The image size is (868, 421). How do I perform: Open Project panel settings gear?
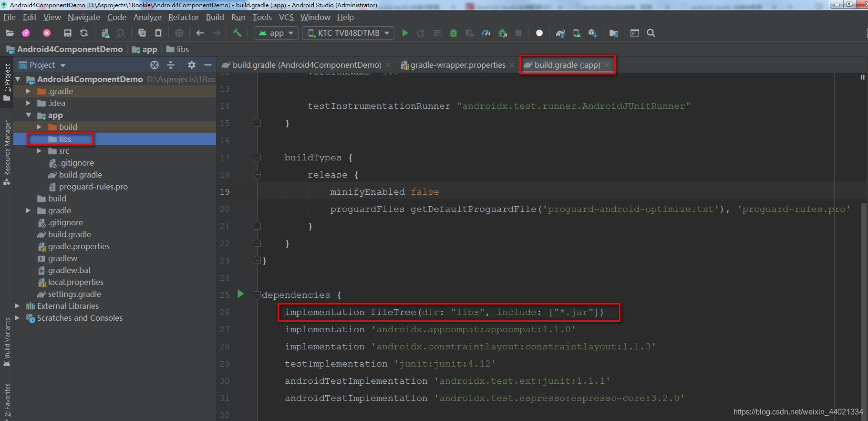coord(191,65)
